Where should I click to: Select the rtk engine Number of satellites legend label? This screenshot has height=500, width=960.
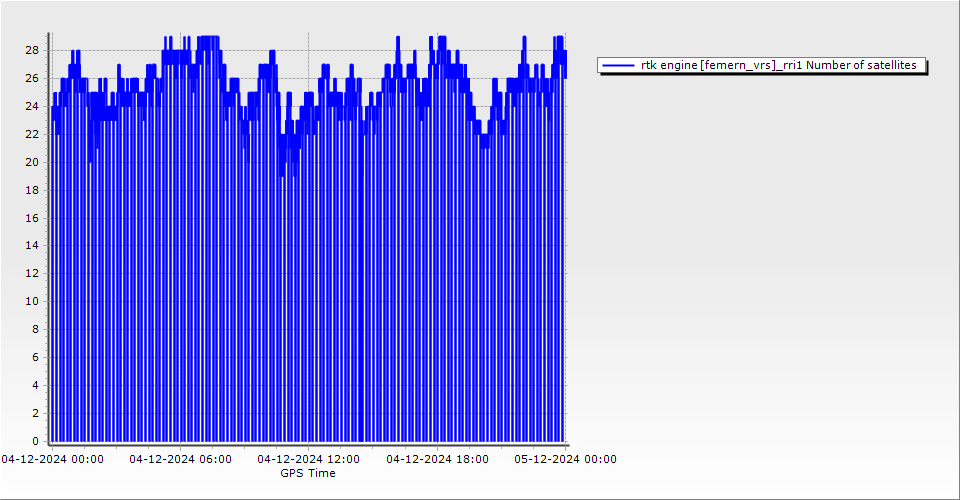[x=778, y=65]
